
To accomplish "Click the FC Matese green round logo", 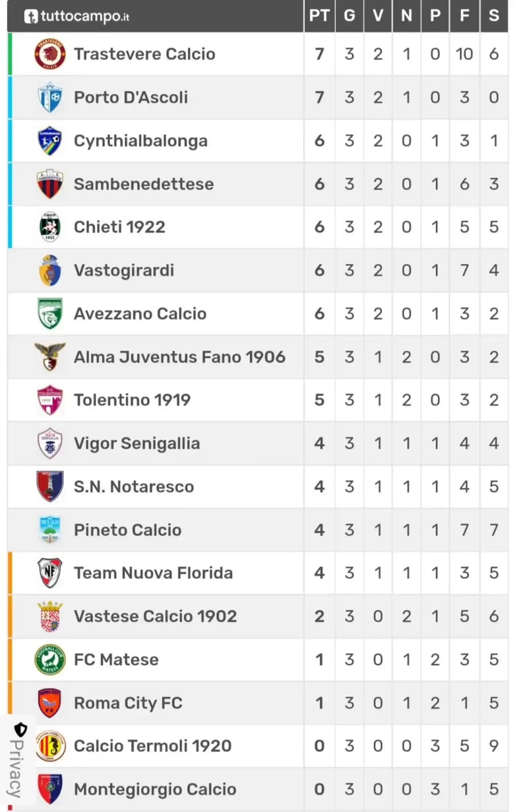I will point(50,660).
